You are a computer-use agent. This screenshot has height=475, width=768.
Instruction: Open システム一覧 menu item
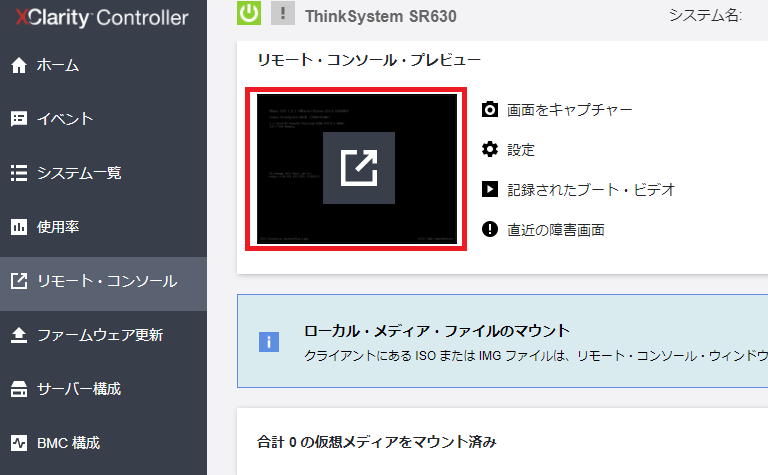pos(79,173)
